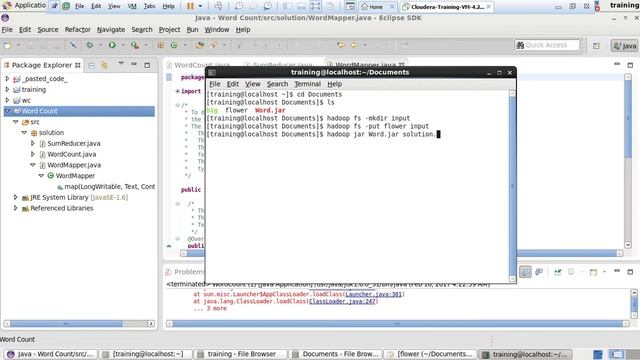Click the console Pin Console icon
640x360 pixels.
[557, 272]
